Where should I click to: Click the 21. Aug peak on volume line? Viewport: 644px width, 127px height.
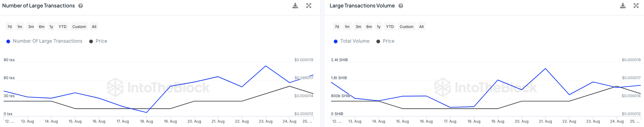(x=545, y=69)
